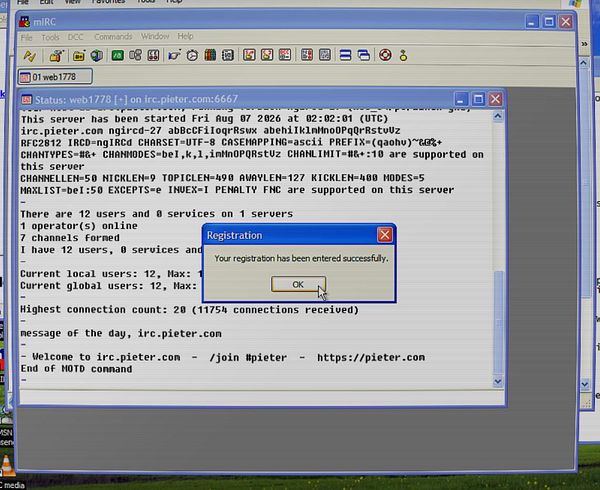Open the red lifebuoy help icon

[385, 55]
